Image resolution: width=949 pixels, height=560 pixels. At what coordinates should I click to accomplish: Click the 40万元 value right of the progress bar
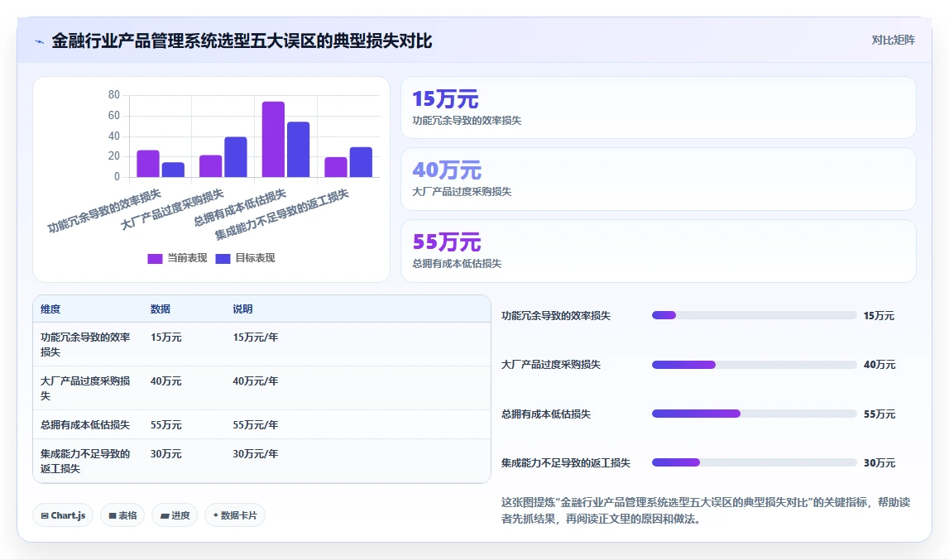click(x=880, y=365)
